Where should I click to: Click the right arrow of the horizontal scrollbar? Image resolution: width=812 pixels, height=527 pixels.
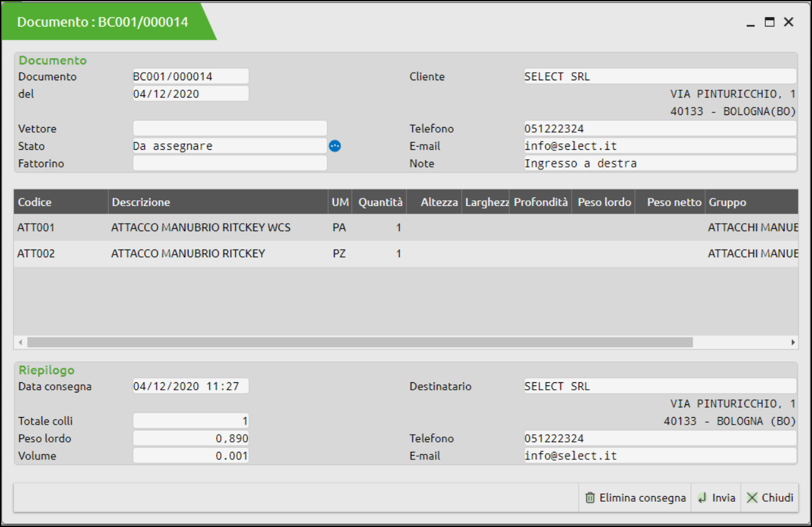(x=793, y=342)
